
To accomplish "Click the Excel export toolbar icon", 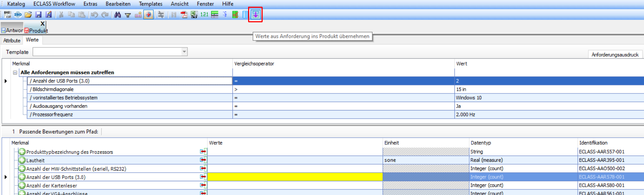I will coord(194,15).
